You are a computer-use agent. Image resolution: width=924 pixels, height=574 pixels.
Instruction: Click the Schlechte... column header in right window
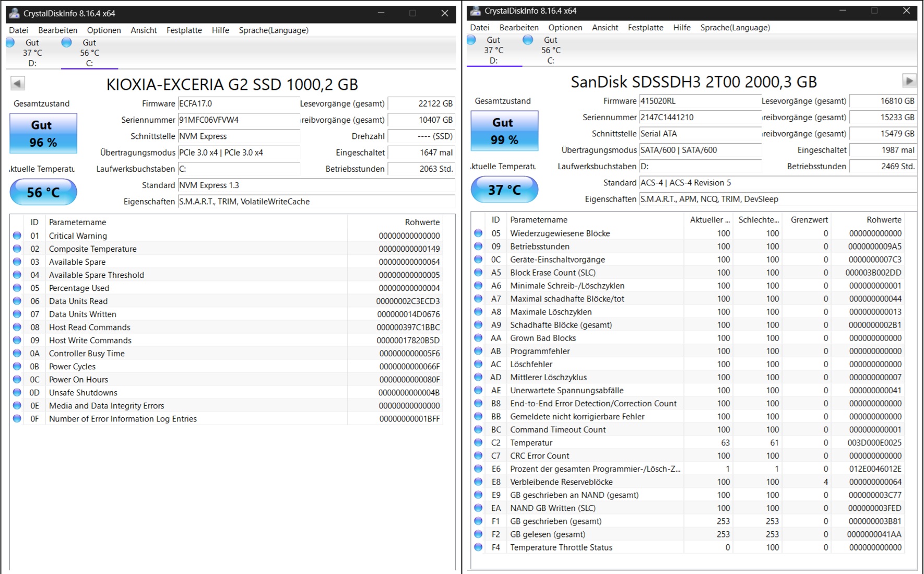759,219
